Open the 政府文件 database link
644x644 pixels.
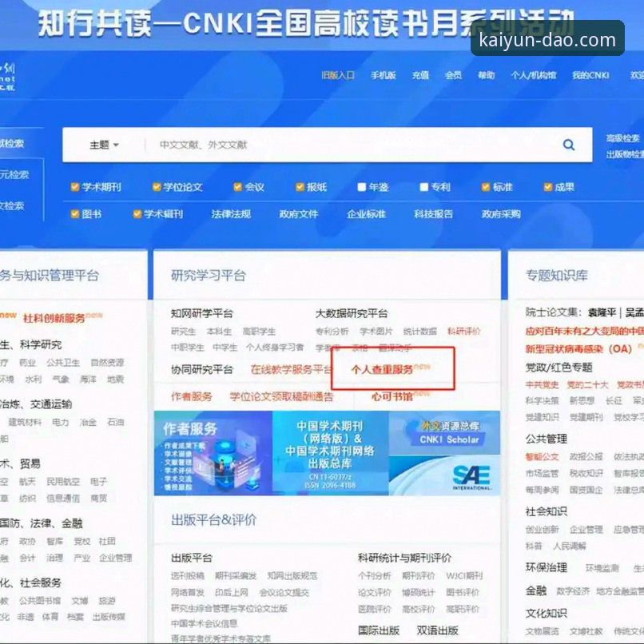tap(299, 214)
